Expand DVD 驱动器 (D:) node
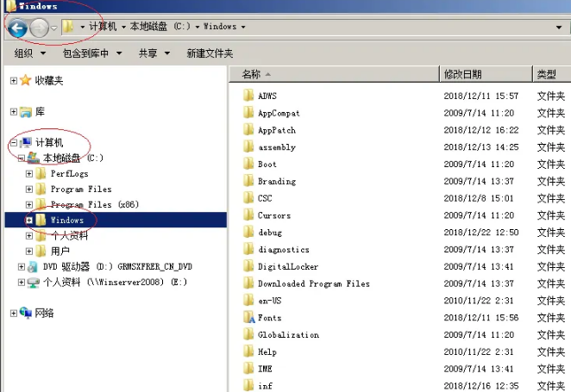Image resolution: width=571 pixels, height=392 pixels. (x=22, y=267)
